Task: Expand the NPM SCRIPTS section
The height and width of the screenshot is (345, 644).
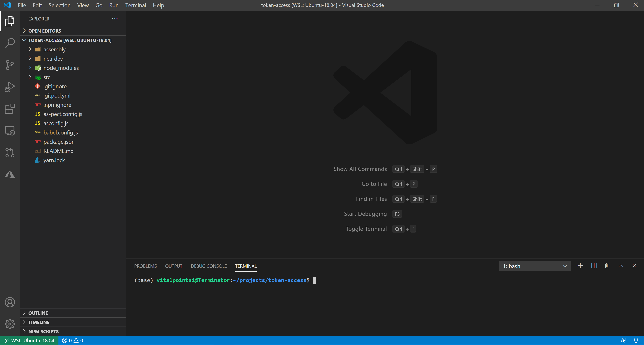Action: 73,332
